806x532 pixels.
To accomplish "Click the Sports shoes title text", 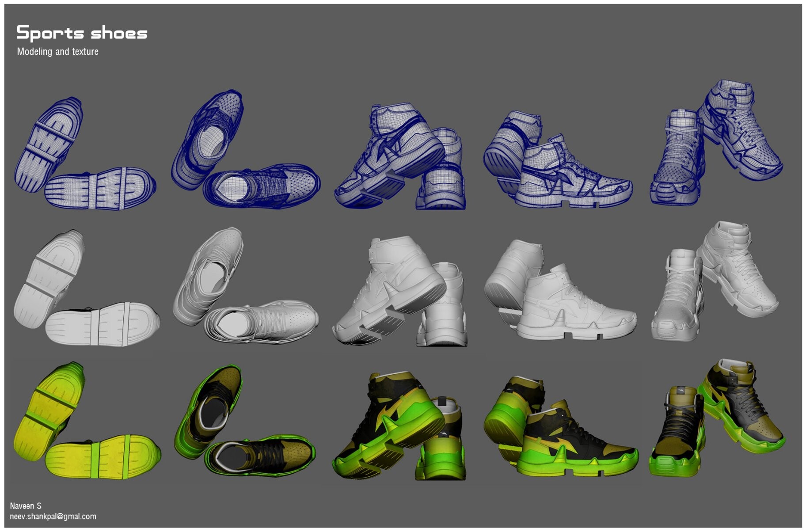I will (x=82, y=32).
